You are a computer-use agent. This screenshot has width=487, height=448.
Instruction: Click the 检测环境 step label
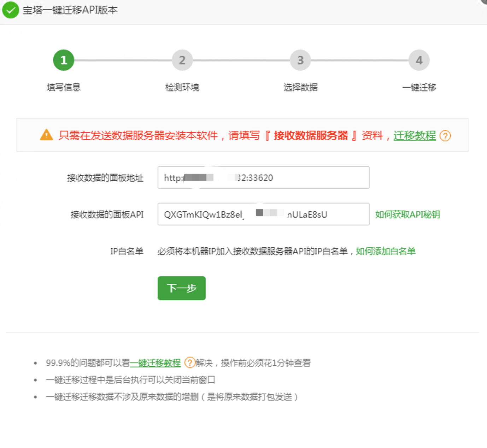[x=182, y=87]
